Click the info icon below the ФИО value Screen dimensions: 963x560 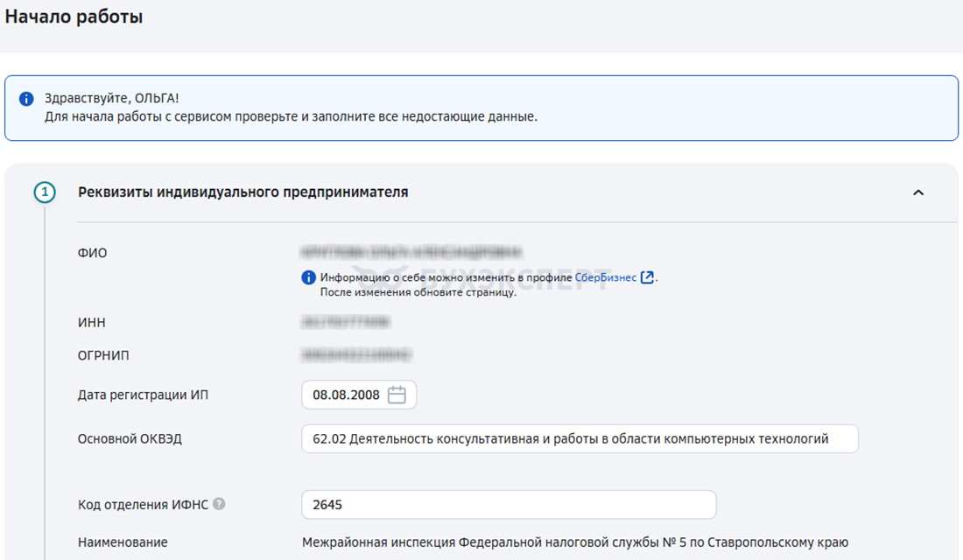click(308, 277)
